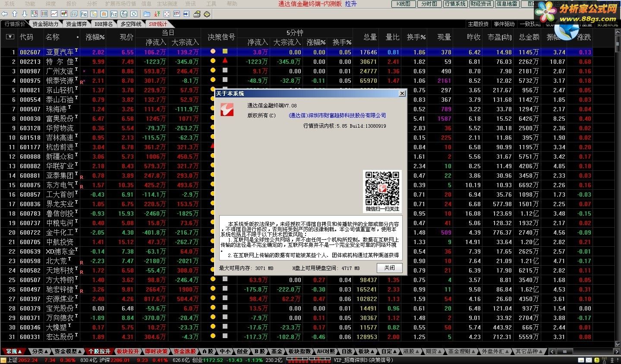The width and height of the screenshot is (621, 364).
Task: Click the blue arrow export icon
Action: click(186, 14)
